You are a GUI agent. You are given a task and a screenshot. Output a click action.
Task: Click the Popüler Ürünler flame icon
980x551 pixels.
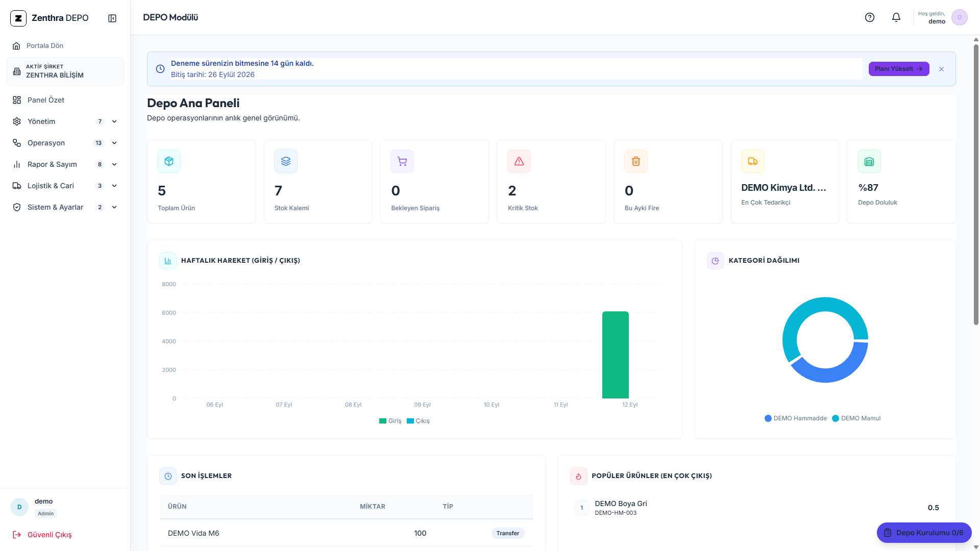tap(579, 476)
